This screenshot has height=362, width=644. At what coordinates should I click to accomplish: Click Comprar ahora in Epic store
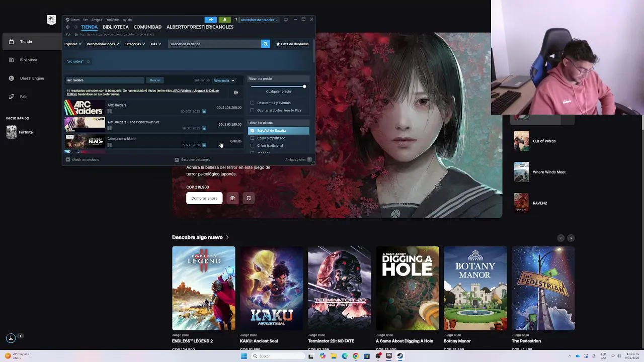(204, 198)
